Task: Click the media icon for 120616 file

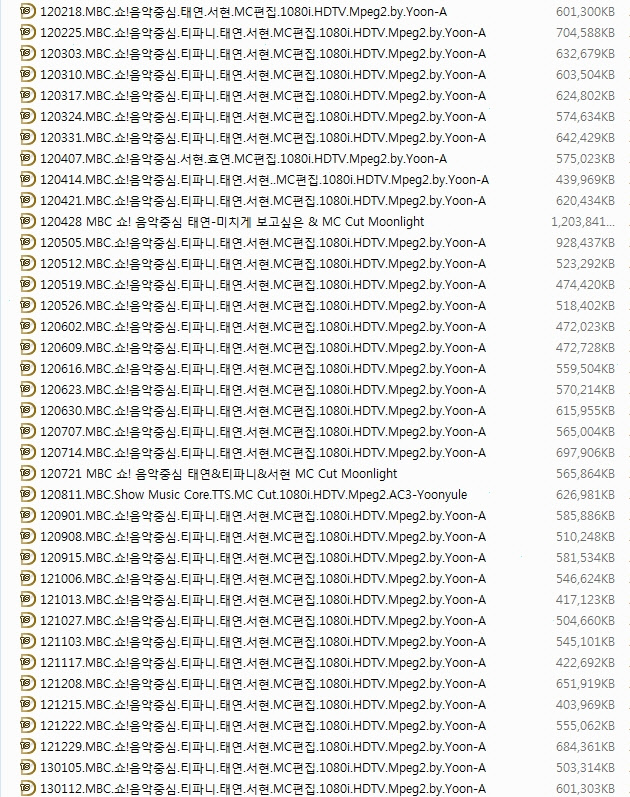Action: (x=28, y=368)
